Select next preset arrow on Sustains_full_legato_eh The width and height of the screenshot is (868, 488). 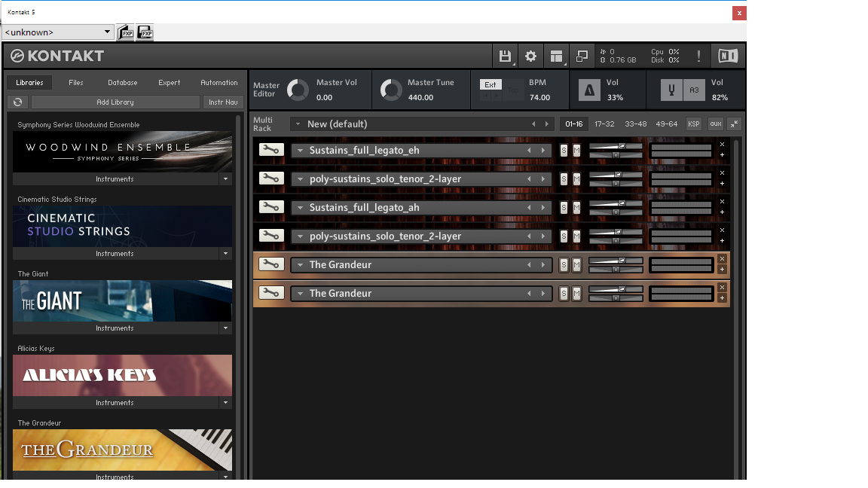click(543, 150)
